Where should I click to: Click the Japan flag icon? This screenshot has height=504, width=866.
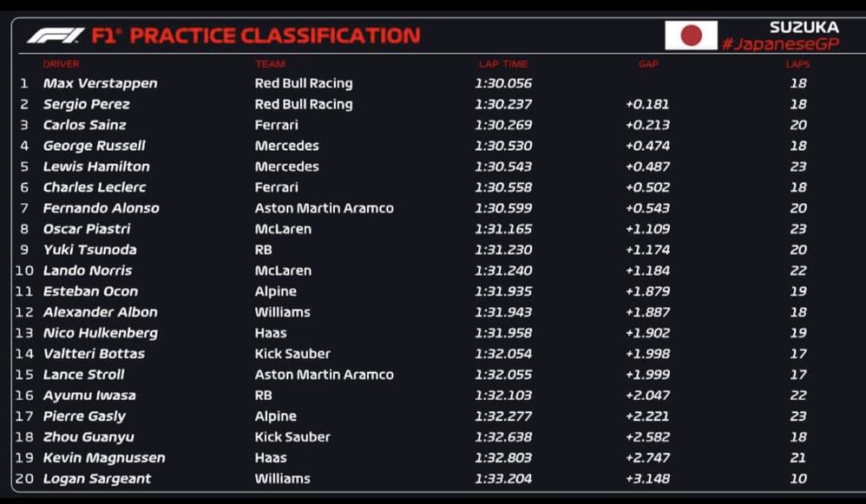691,36
